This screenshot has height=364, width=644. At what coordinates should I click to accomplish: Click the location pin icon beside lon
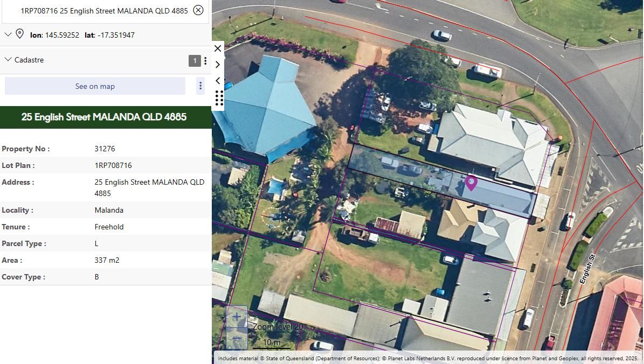19,34
